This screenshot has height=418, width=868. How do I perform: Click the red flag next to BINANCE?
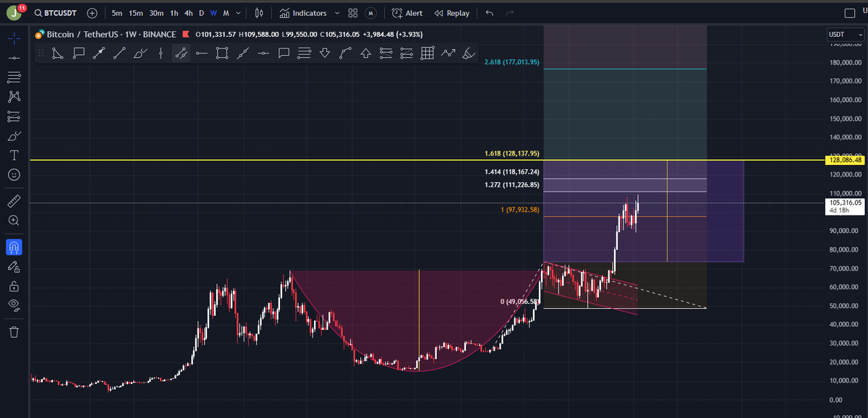pos(186,34)
